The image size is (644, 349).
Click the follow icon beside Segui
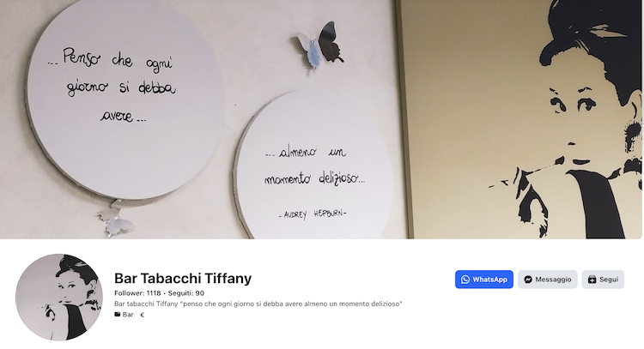[592, 280]
